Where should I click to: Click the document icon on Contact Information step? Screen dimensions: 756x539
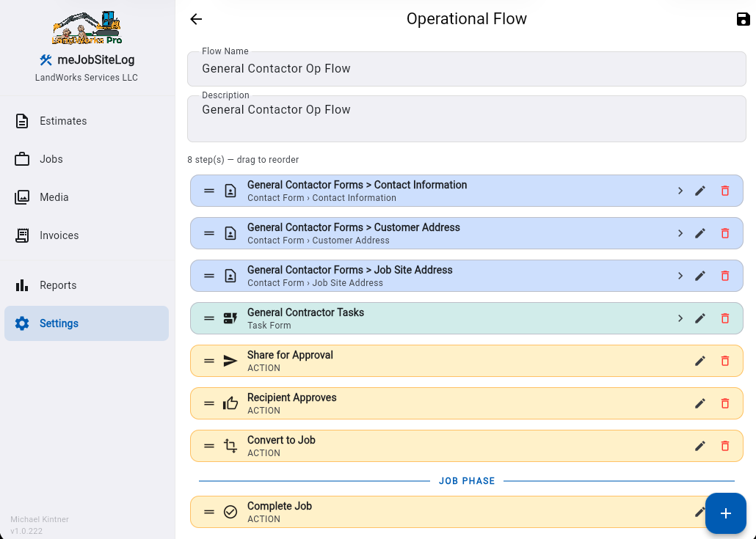coord(230,191)
